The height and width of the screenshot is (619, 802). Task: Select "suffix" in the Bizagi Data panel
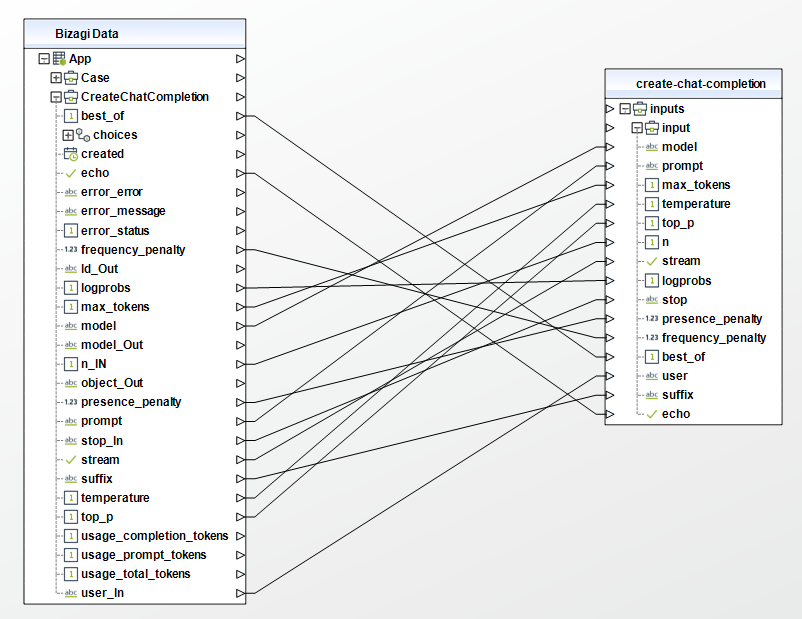[97, 479]
